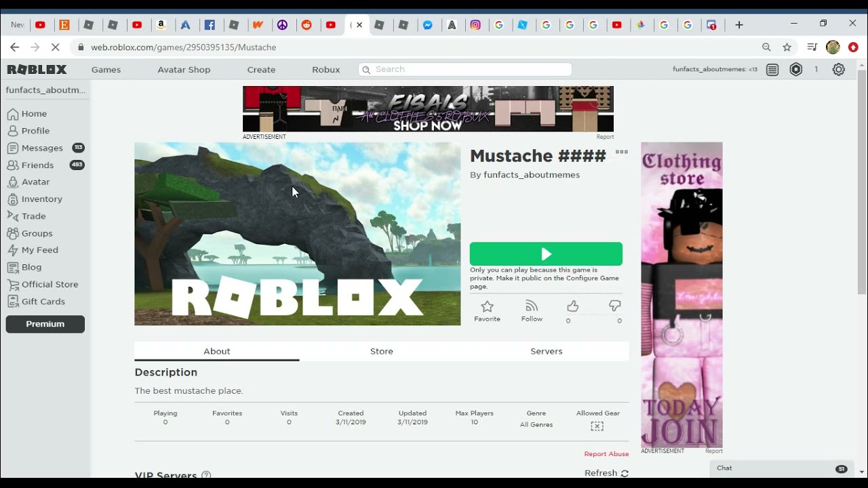Go to Profile in the sidebar

pos(28,131)
